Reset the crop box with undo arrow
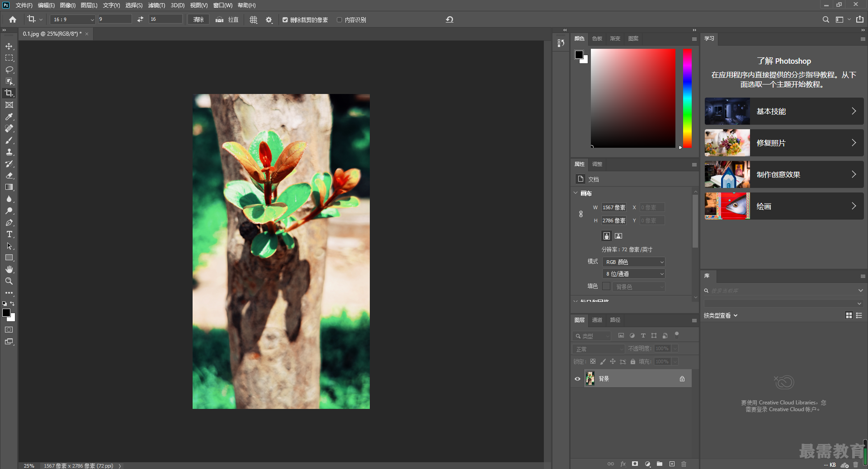 449,19
